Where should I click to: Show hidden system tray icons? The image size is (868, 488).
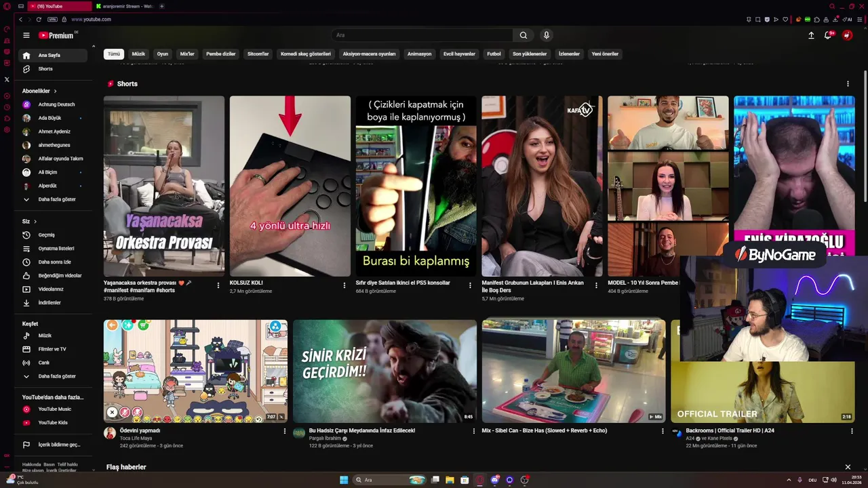coord(789,480)
